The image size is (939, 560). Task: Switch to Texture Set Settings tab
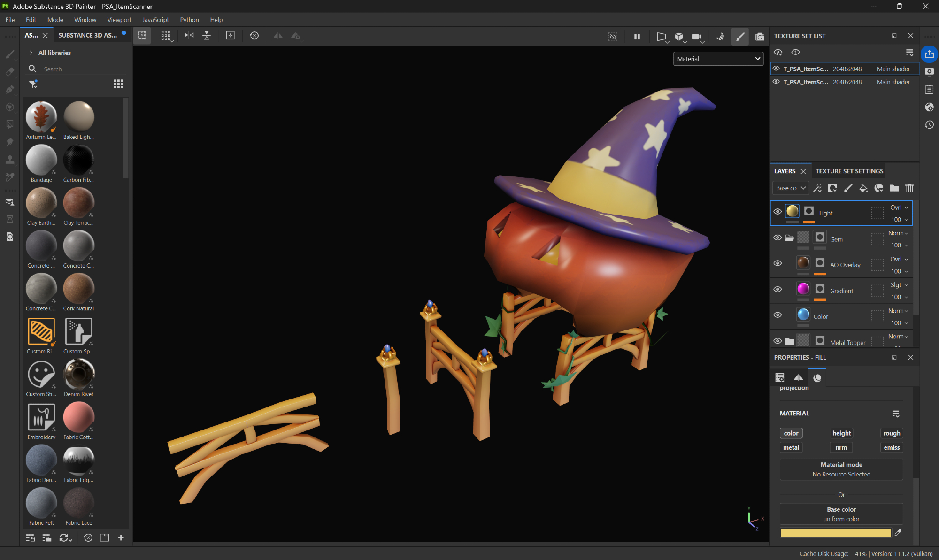point(849,171)
